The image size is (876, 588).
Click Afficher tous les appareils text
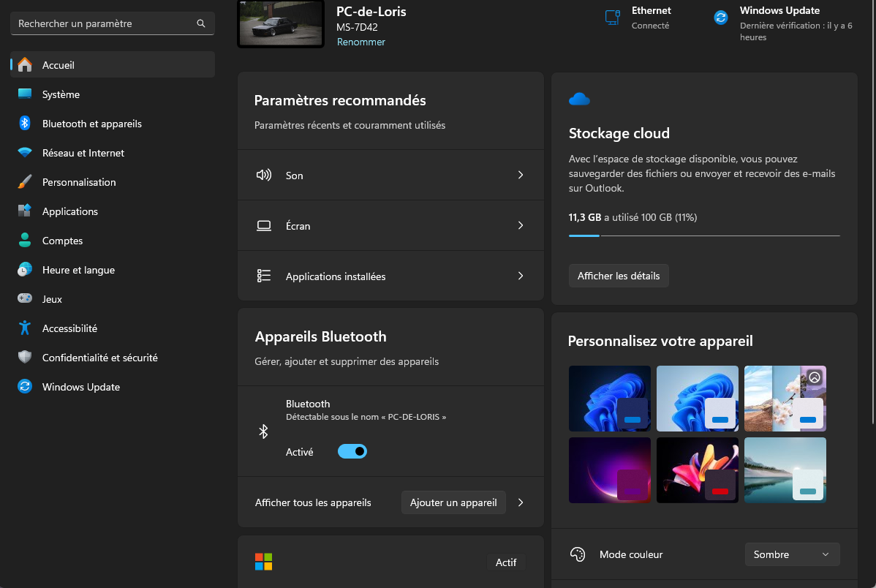click(x=313, y=502)
